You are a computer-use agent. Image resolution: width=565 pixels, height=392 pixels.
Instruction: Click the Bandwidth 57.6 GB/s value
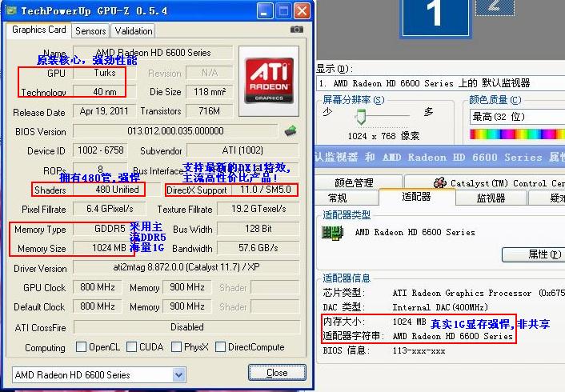point(258,248)
